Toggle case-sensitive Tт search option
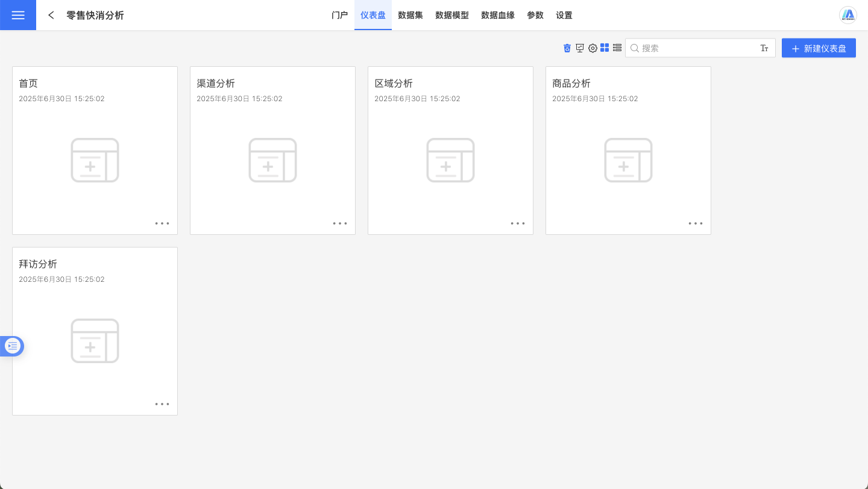 tap(764, 48)
